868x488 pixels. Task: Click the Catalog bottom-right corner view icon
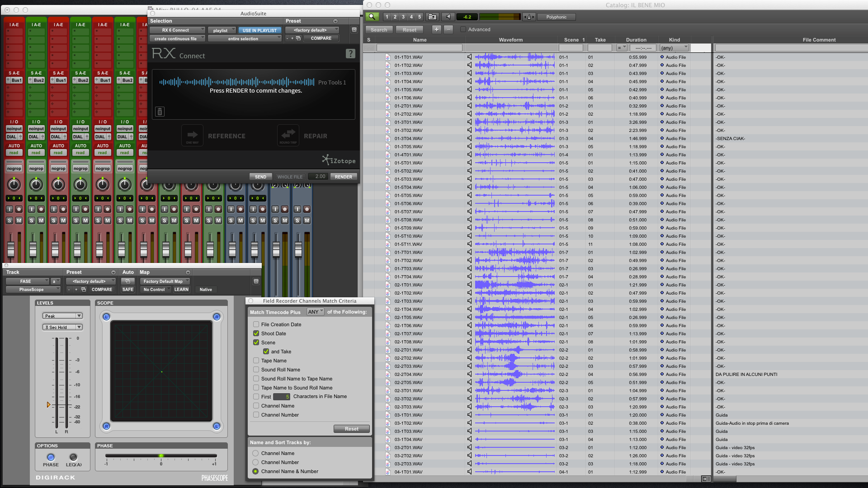click(706, 479)
